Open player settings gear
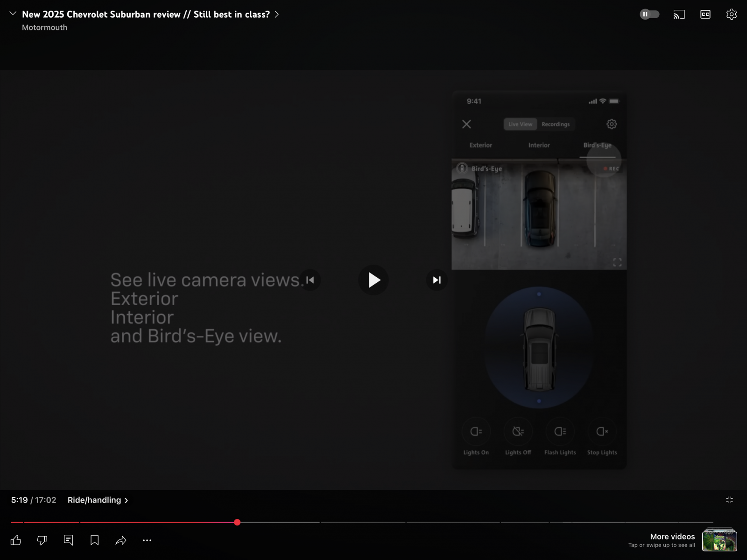This screenshot has width=747, height=560. 732,14
